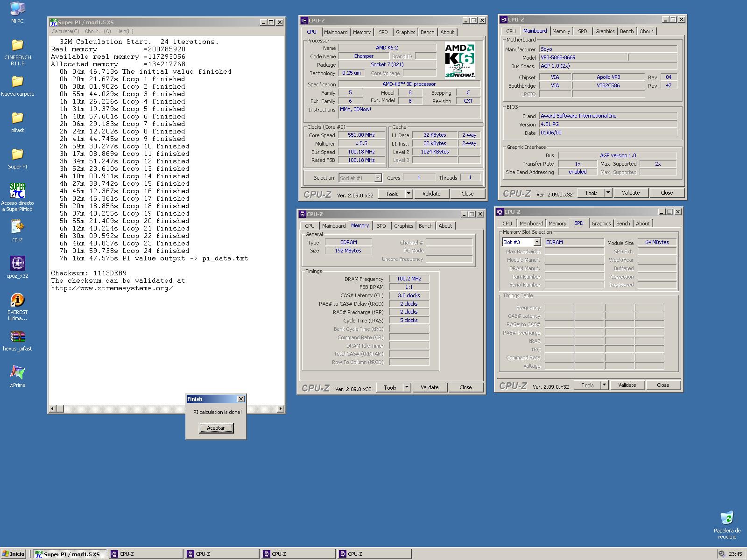Open pifast folder on desktop
This screenshot has width=747, height=560.
[x=17, y=118]
